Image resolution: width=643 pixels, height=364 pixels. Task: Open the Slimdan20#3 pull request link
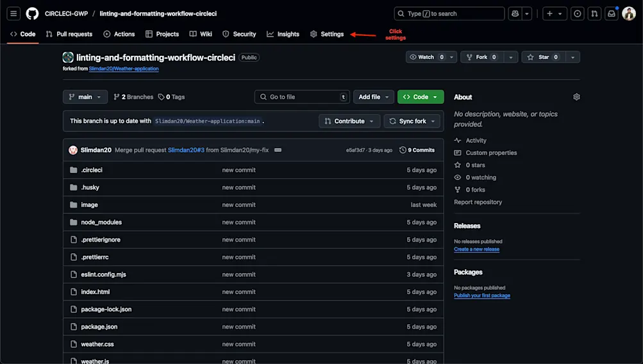coord(186,150)
